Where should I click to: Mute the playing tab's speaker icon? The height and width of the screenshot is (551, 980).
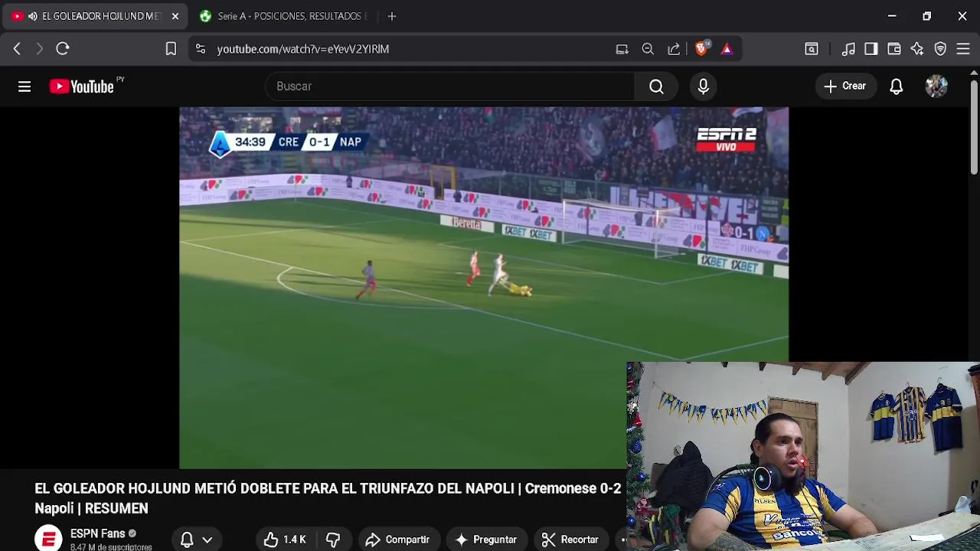click(33, 16)
